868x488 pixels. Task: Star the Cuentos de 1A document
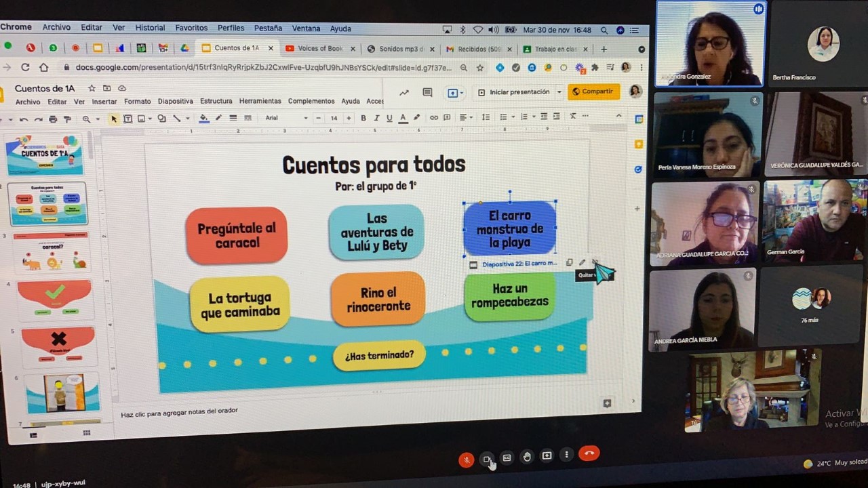91,89
